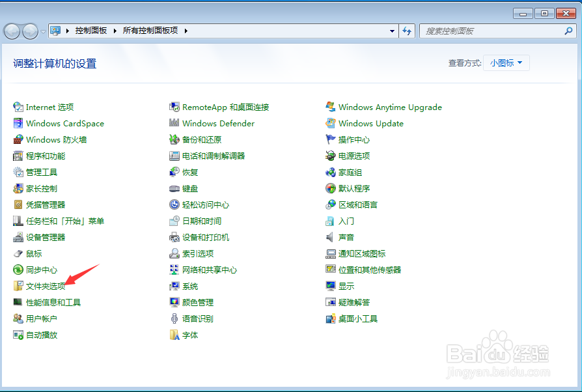This screenshot has width=582, height=392.
Task: Click the computer icon in address bar
Action: (55, 31)
